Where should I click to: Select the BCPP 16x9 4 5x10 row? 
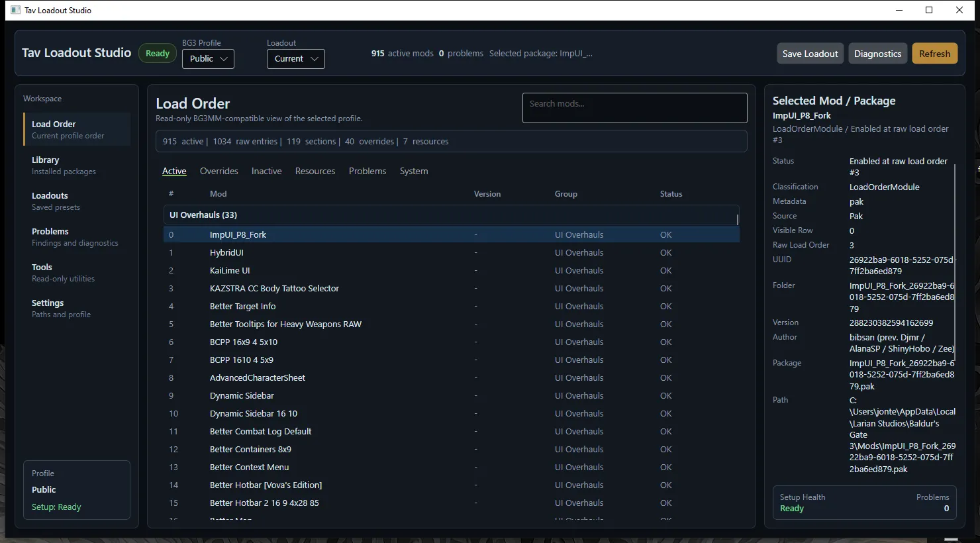(451, 342)
